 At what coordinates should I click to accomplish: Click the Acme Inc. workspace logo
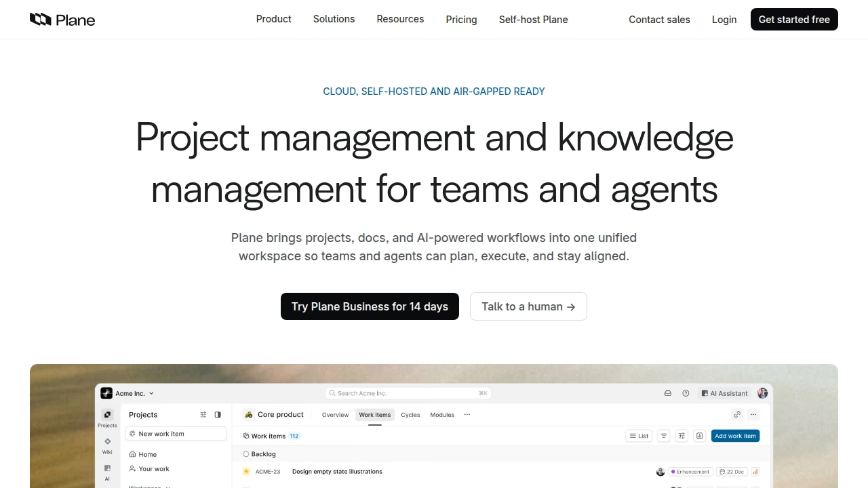coord(106,393)
